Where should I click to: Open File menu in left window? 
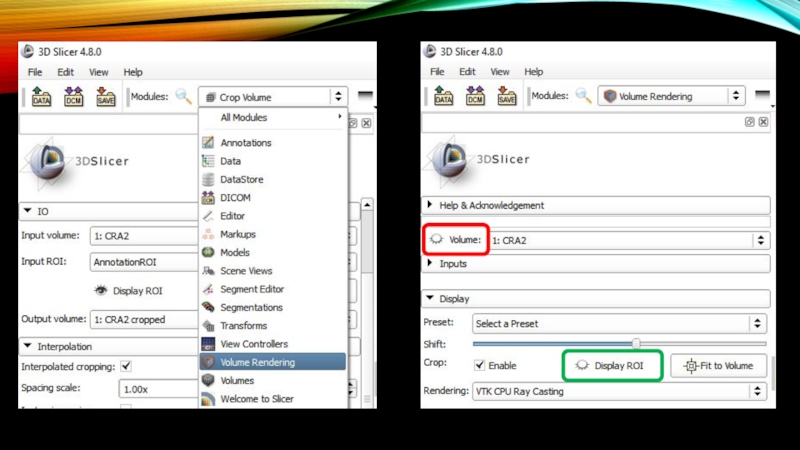35,72
